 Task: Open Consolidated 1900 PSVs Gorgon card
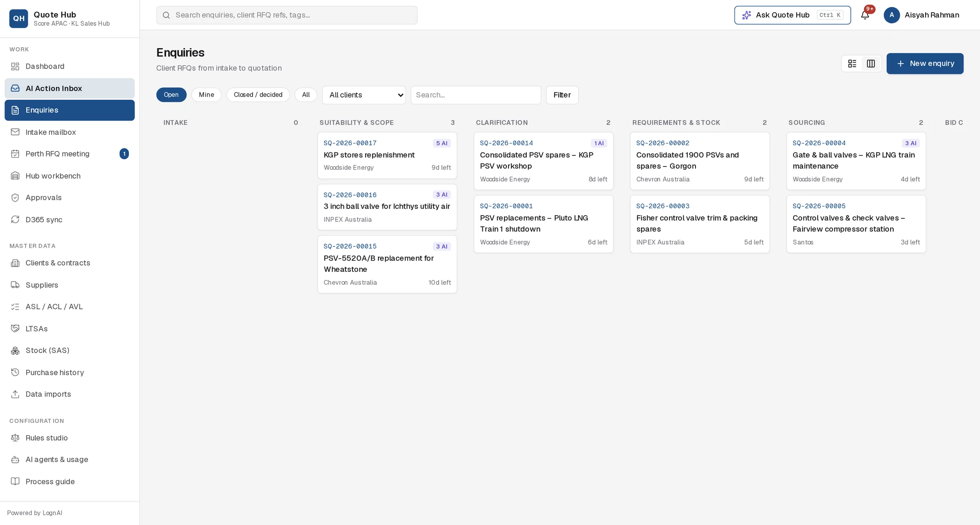(x=700, y=161)
